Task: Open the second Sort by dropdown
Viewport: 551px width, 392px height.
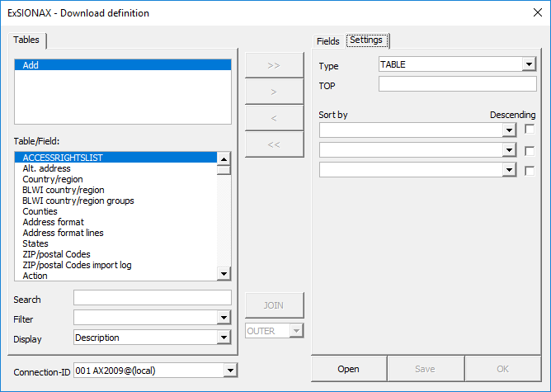Action: tap(509, 150)
